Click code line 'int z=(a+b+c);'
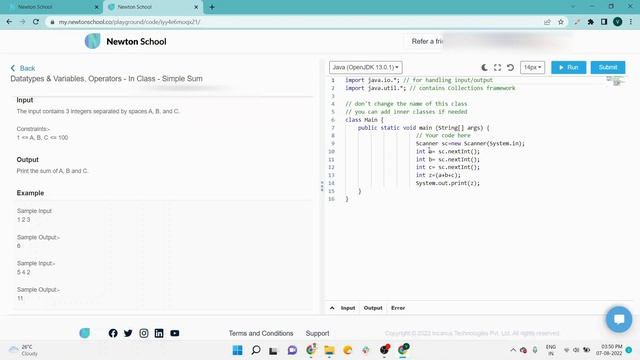Viewport: 640px width, 360px height. coord(438,175)
